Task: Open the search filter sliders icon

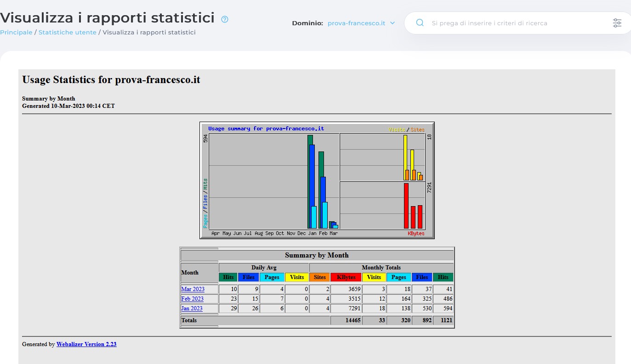Action: click(x=617, y=23)
